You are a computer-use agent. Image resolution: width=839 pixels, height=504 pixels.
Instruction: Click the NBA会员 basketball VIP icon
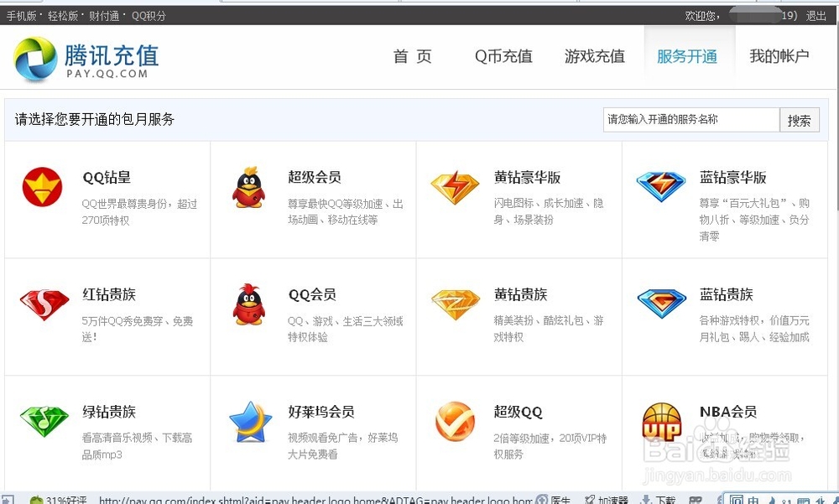(x=661, y=422)
